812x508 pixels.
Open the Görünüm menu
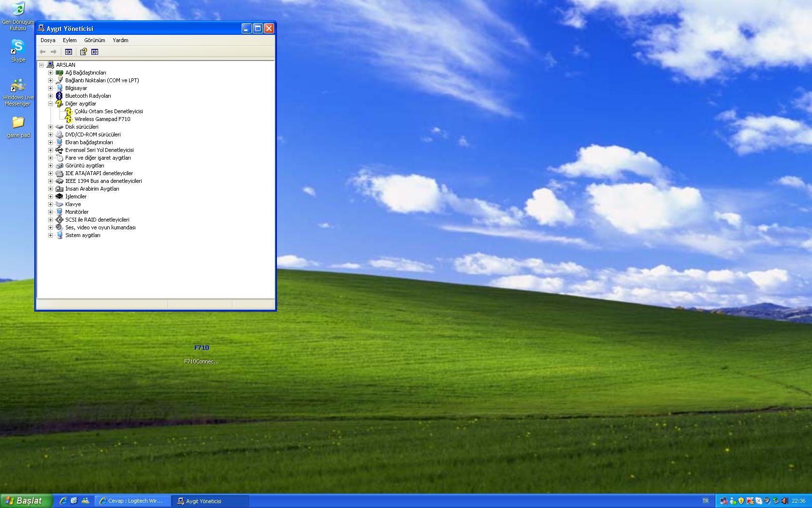coord(95,40)
